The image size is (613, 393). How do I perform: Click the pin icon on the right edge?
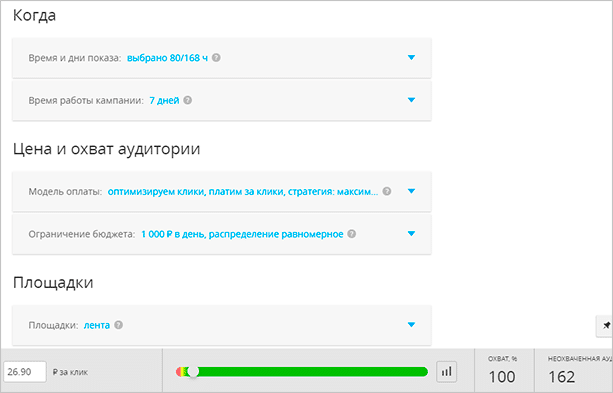coord(606,326)
